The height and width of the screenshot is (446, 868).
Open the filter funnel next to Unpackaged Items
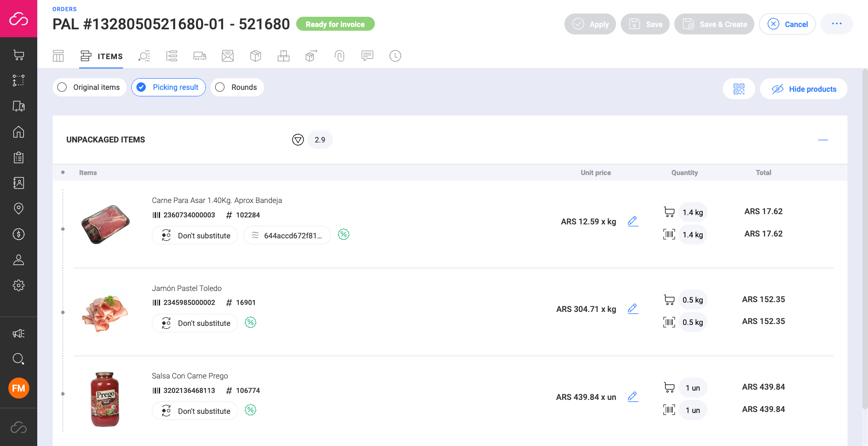pos(298,140)
